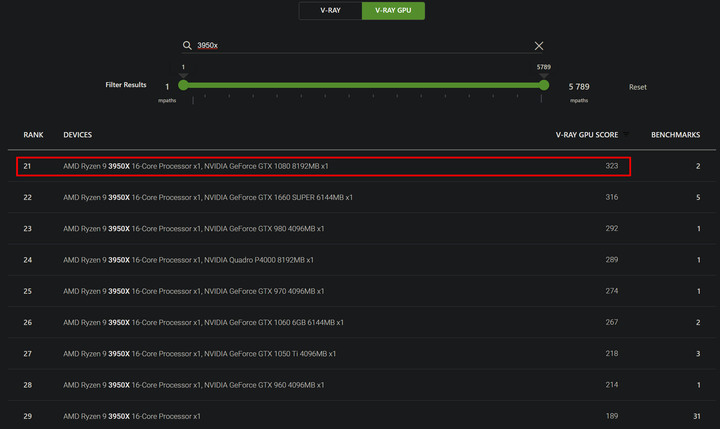This screenshot has height=429, width=720.
Task: Open the GTX 970 4096MB device row
Action: pyautogui.click(x=362, y=291)
